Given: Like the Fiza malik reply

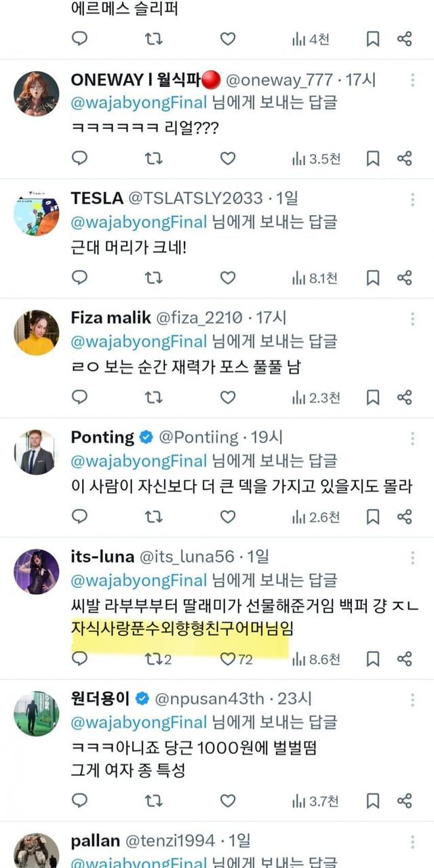Looking at the screenshot, I should pos(228,397).
